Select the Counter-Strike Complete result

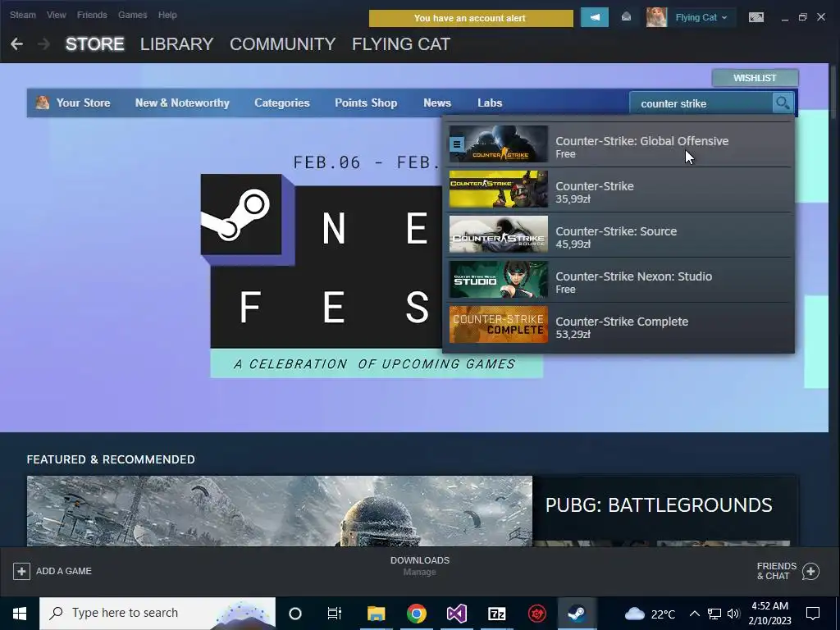[x=619, y=325]
